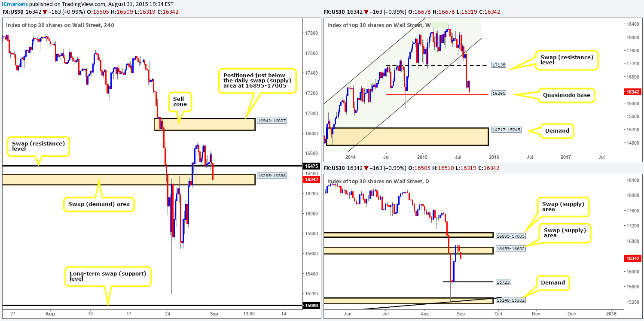Click the 'Swap (demand) area' callout
Image resolution: width=644 pixels, height=321 pixels.
99,204
